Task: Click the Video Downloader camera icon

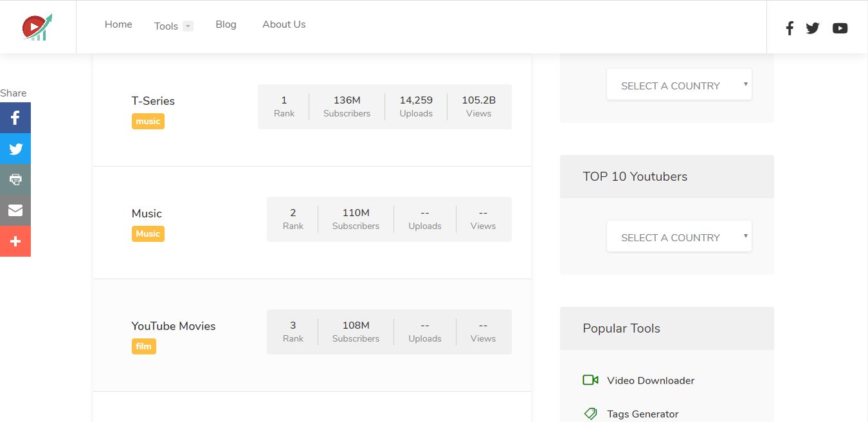Action: [590, 380]
